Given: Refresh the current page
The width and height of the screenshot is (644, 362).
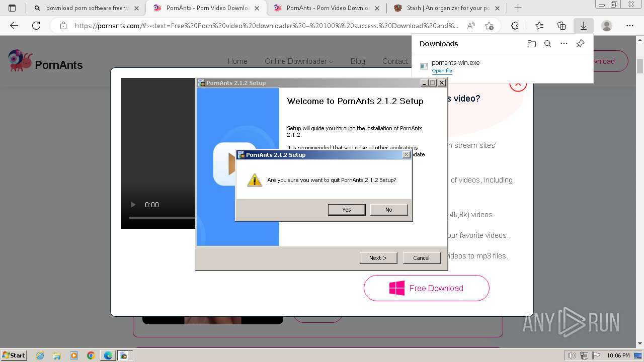Looking at the screenshot, I should pyautogui.click(x=36, y=26).
